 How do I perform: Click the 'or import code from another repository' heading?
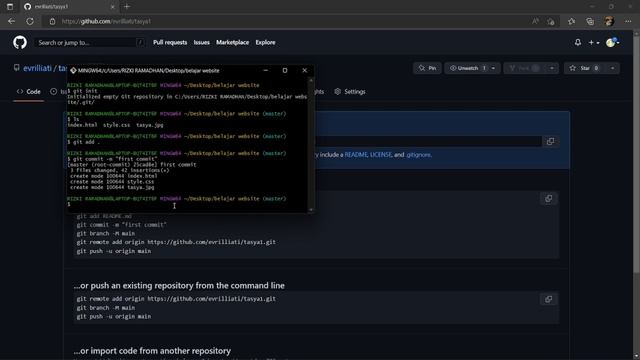coord(152,351)
